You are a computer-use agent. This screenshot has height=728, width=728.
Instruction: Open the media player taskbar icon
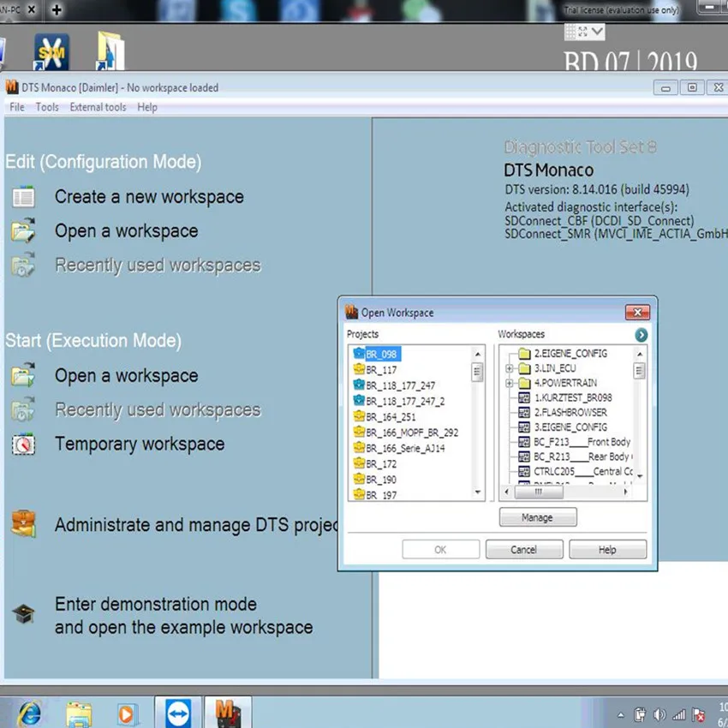pyautogui.click(x=126, y=714)
